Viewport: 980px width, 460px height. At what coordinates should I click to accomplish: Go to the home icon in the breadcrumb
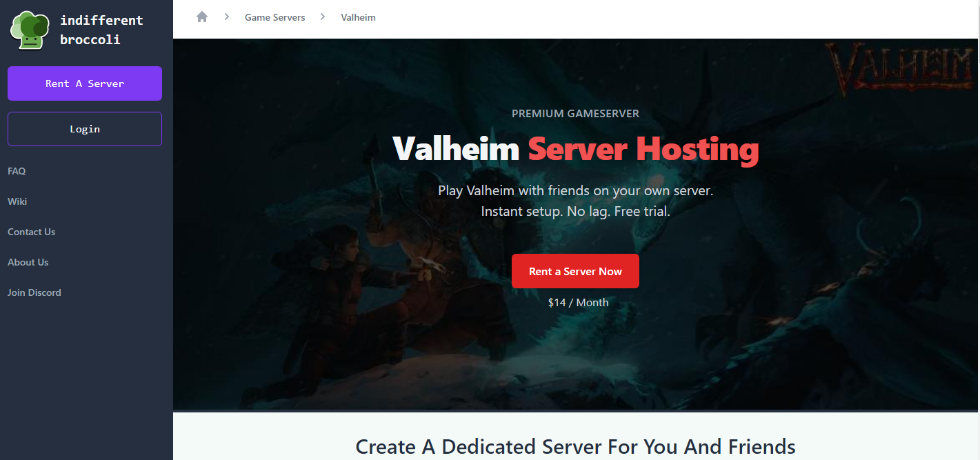pos(202,17)
